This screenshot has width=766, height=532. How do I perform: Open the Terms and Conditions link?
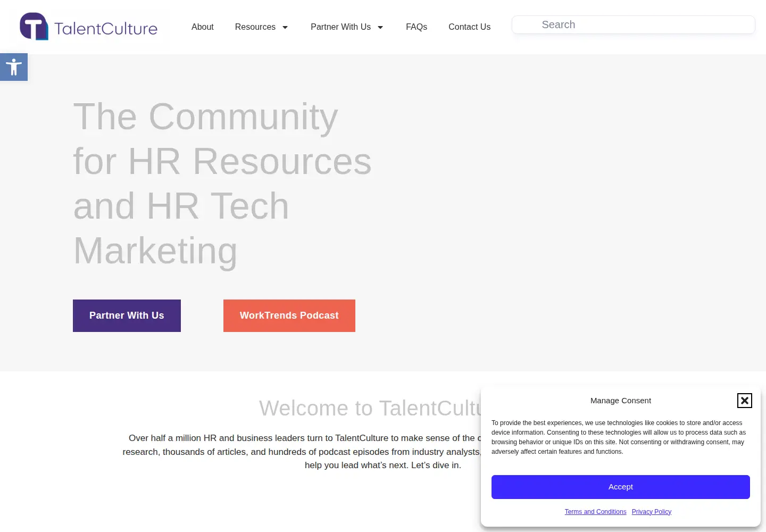595,512
